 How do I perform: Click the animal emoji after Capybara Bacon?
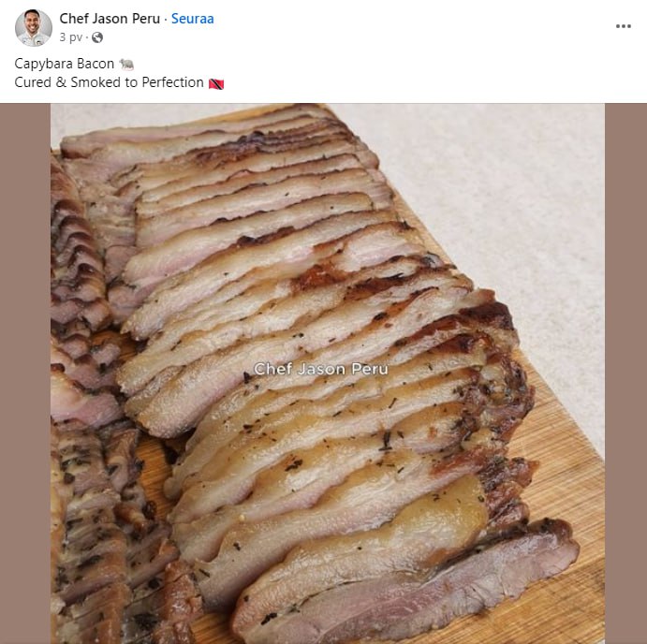coord(127,64)
